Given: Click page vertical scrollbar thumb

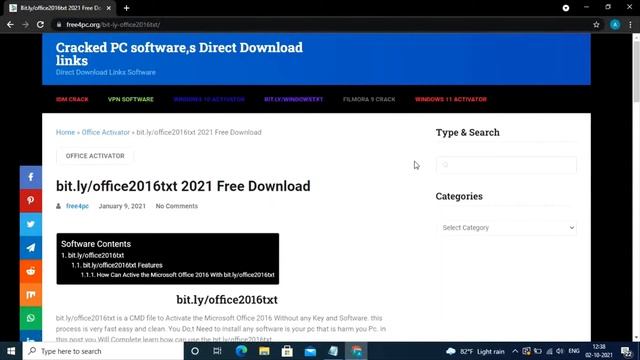Looking at the screenshot, I should click(x=636, y=70).
